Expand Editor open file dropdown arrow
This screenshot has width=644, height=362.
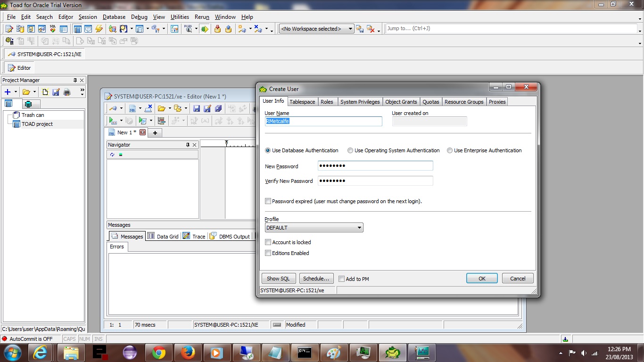(170, 108)
